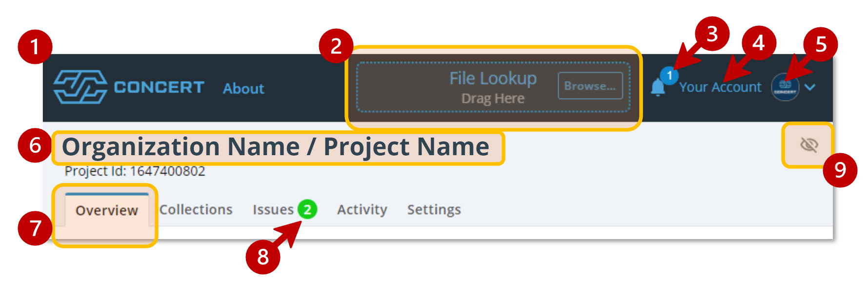Viewport: 868px width, 282px height.
Task: Toggle the crossed-out eye visibility icon
Action: pos(808,145)
